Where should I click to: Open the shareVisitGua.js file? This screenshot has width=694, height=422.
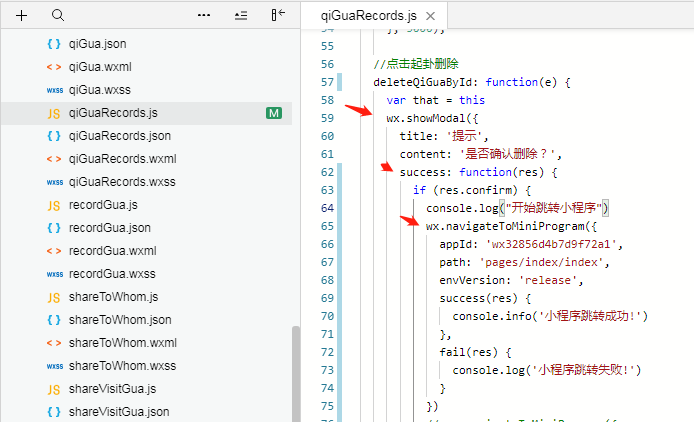point(112,389)
